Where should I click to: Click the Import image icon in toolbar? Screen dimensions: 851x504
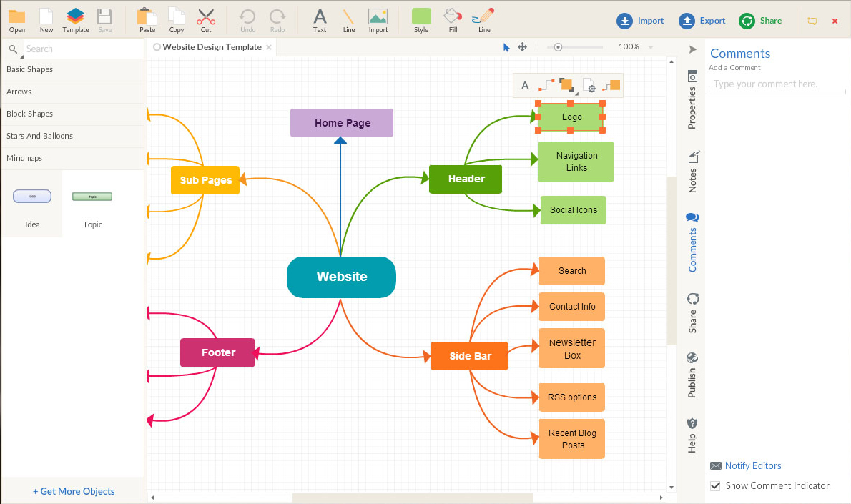click(378, 17)
